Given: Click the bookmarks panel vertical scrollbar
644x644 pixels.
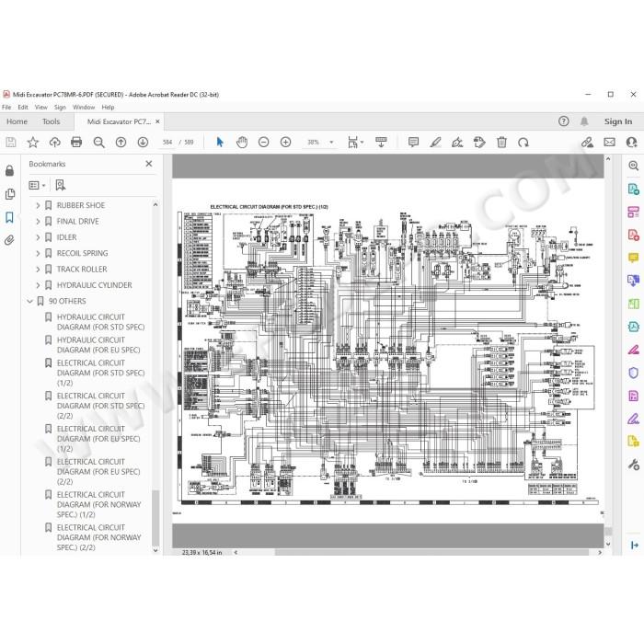Looking at the screenshot, I should coord(155,518).
